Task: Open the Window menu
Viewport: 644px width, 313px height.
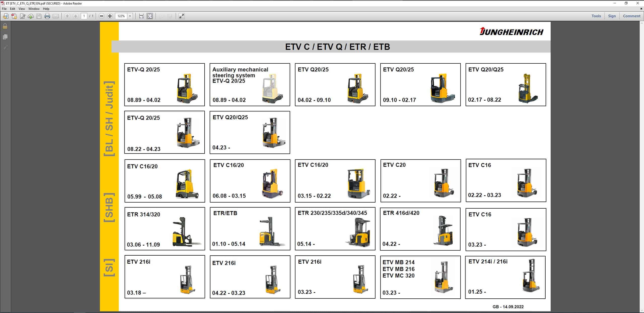Action: click(x=34, y=9)
